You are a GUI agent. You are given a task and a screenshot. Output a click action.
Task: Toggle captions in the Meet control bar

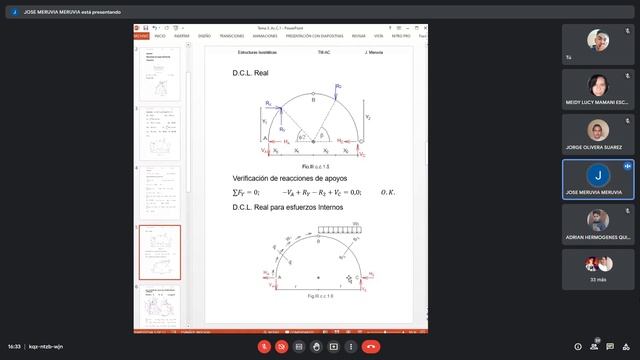299,347
